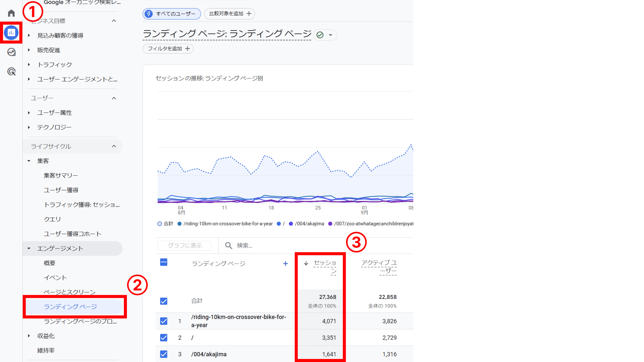The height and width of the screenshot is (362, 644).
Task: Expand ユーザー属性 in the sidebar
Action: click(x=29, y=113)
